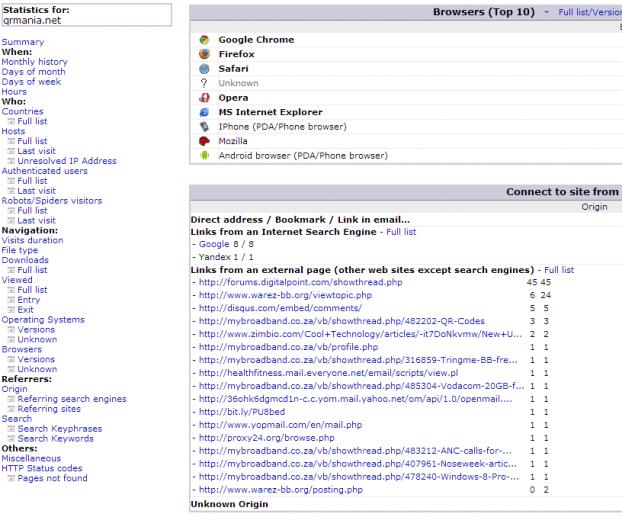Open the zimbio.com Cool+Technology link
Screen dimensions: 622x530
(x=361, y=334)
